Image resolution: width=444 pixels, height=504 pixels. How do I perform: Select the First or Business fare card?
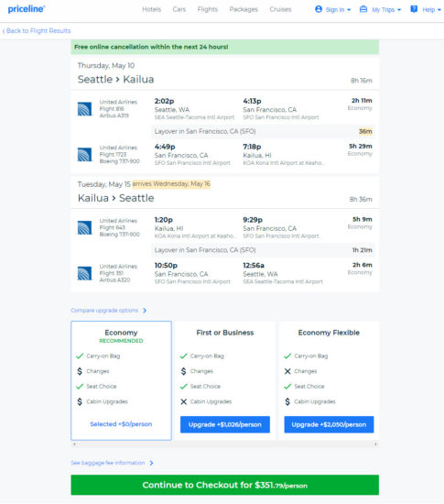224,380
